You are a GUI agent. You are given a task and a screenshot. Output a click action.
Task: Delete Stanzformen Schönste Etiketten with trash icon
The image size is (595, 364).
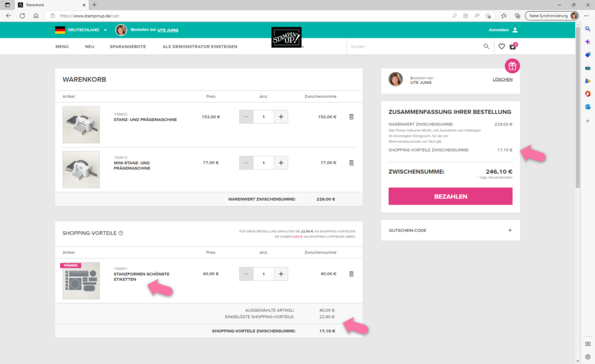[352, 274]
